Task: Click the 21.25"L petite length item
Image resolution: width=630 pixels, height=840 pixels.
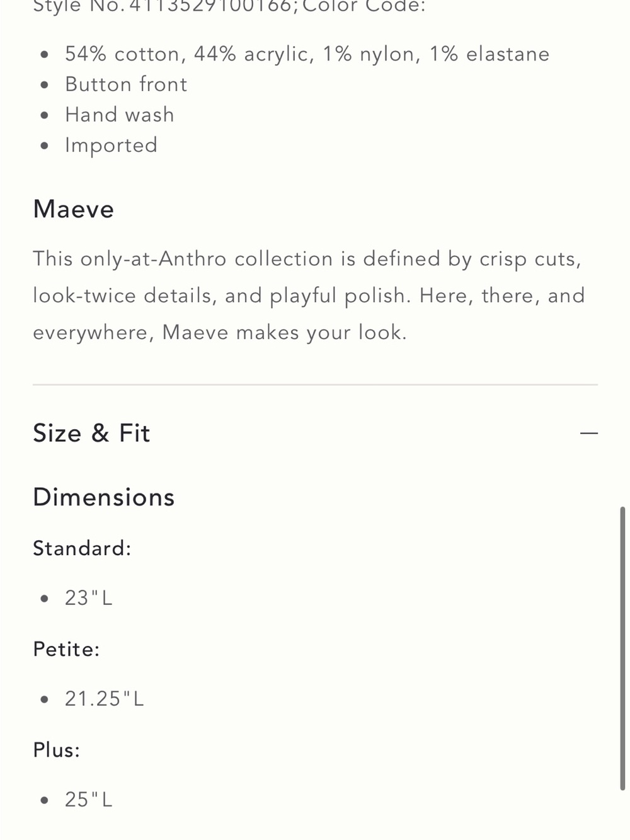Action: (x=105, y=699)
